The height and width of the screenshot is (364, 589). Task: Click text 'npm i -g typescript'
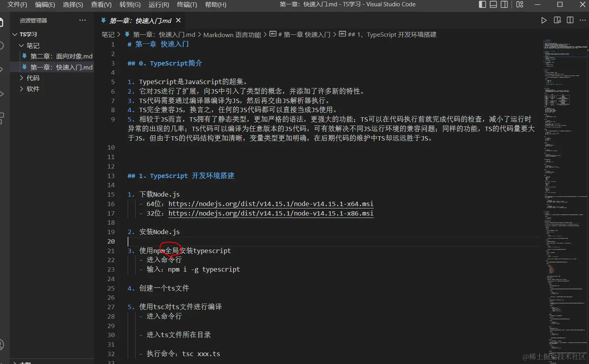204,269
